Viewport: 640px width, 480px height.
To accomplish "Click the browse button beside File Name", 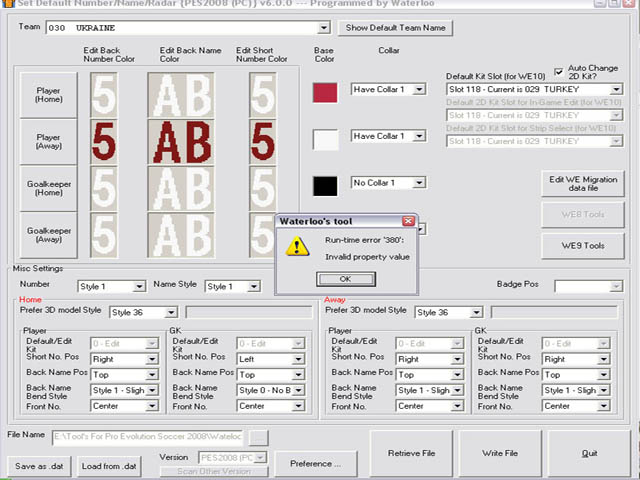I will tap(258, 438).
